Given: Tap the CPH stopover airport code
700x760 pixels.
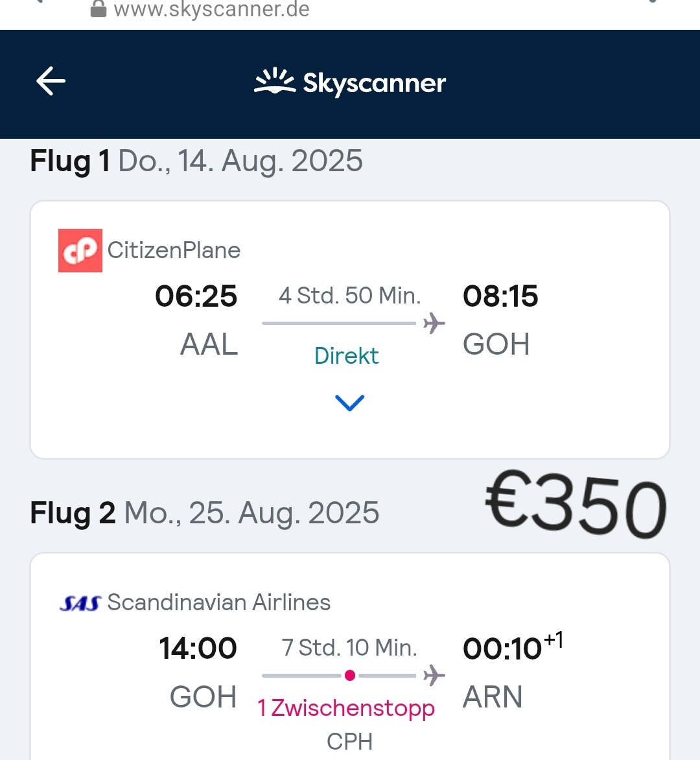Looking at the screenshot, I should tap(350, 742).
